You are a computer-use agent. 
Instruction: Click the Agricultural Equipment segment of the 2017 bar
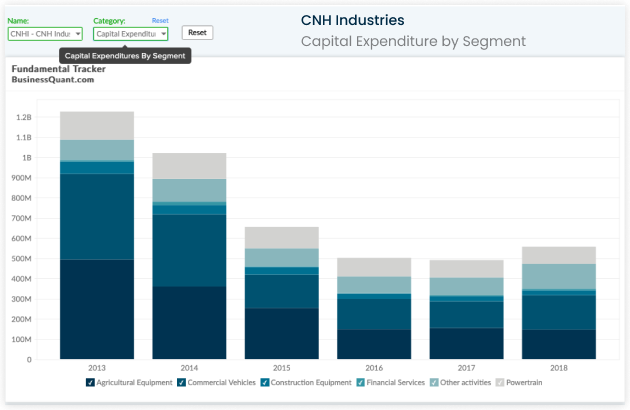point(466,343)
